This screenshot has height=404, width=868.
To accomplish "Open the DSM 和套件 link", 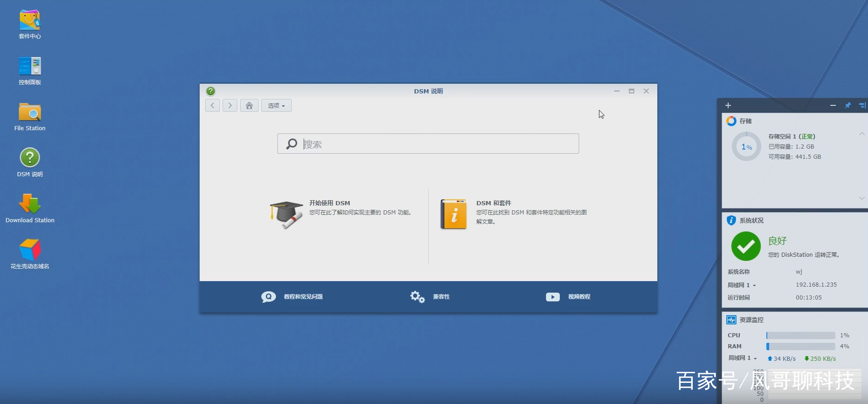I will click(x=494, y=203).
